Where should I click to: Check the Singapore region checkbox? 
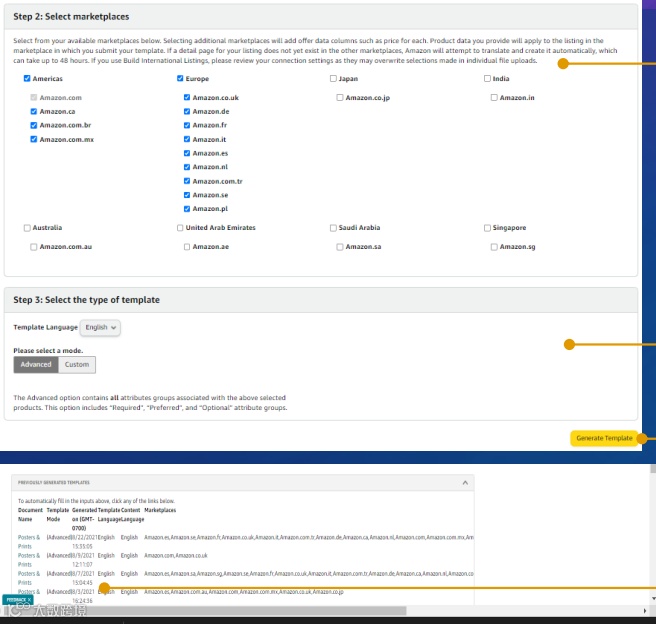click(487, 228)
